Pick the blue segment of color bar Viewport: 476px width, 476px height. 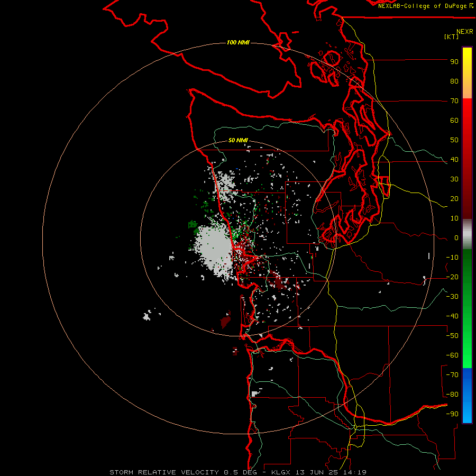467,395
